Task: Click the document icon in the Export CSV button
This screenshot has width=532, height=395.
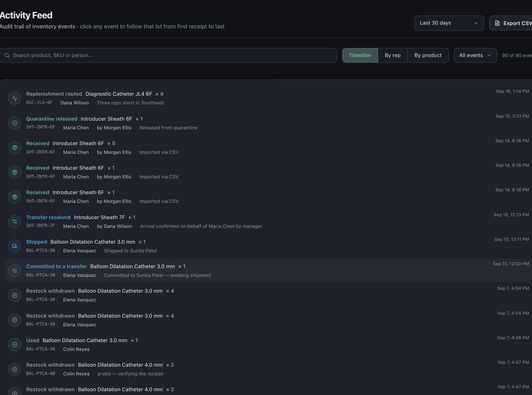Action: click(x=497, y=23)
